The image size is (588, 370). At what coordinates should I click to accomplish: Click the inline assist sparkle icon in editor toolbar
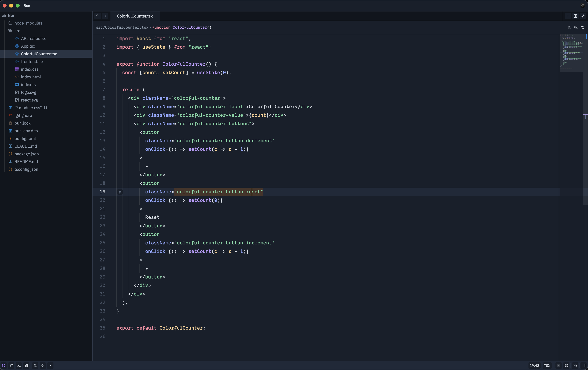[576, 27]
